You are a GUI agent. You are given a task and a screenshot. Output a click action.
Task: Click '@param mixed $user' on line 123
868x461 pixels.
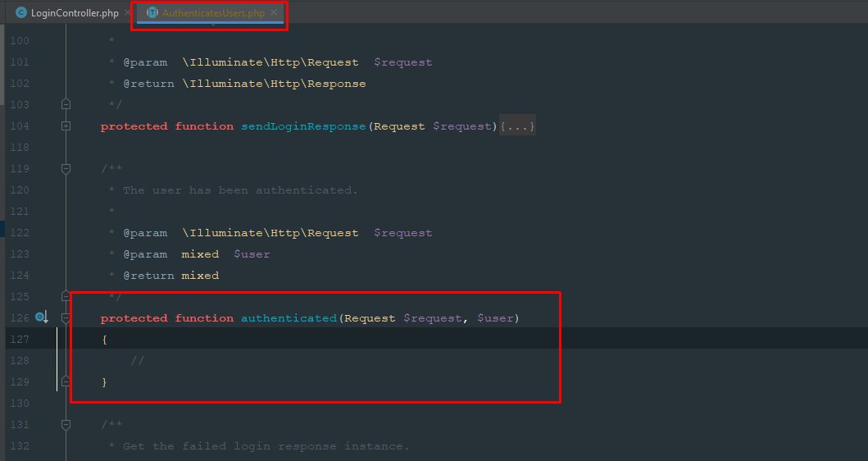[197, 254]
